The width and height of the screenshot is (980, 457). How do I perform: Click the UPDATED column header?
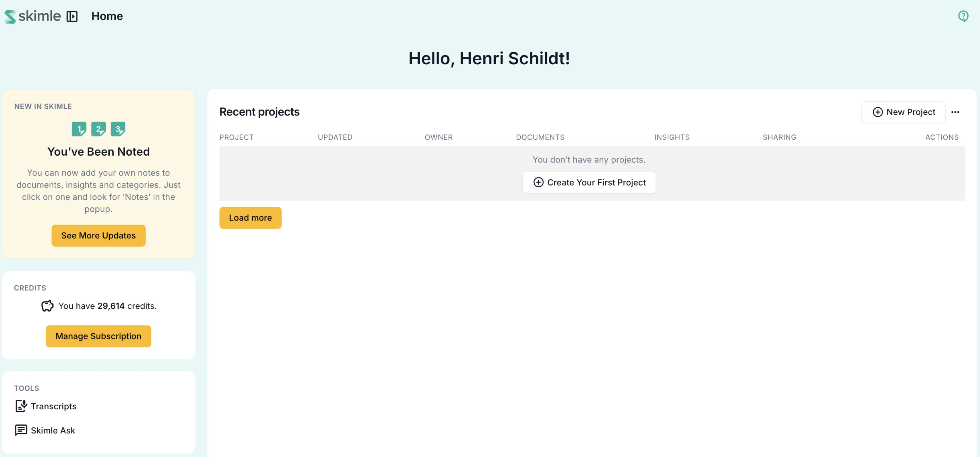click(335, 137)
